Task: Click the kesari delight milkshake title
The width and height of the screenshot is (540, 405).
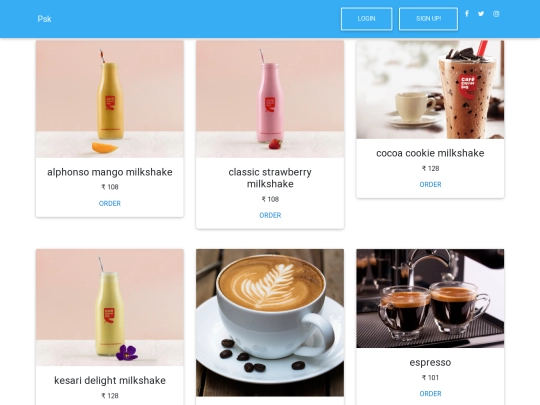Action: click(x=110, y=381)
